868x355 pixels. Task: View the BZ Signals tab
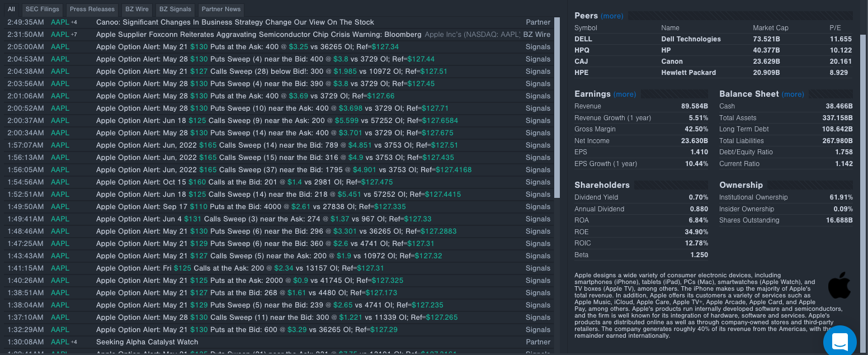(x=174, y=9)
